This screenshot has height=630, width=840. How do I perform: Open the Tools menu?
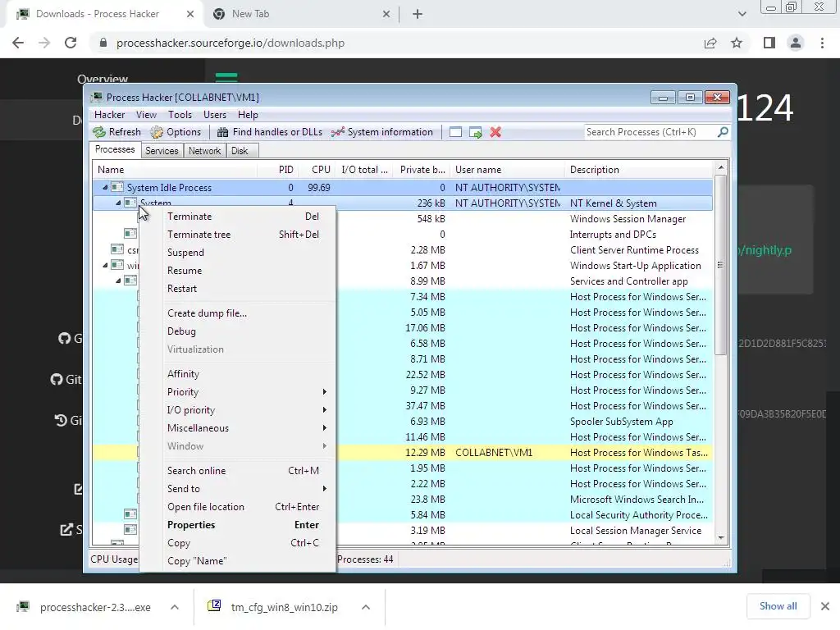(x=180, y=115)
